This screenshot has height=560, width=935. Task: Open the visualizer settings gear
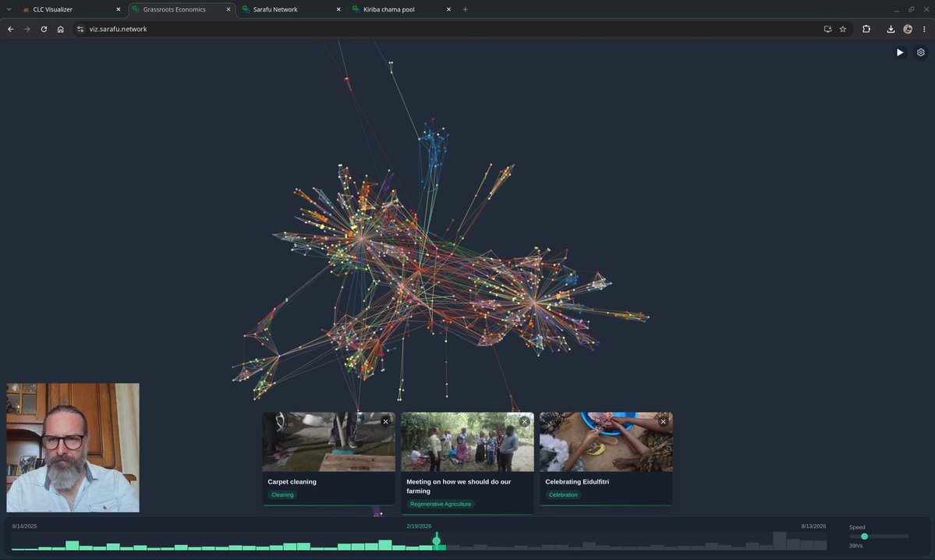coord(921,52)
